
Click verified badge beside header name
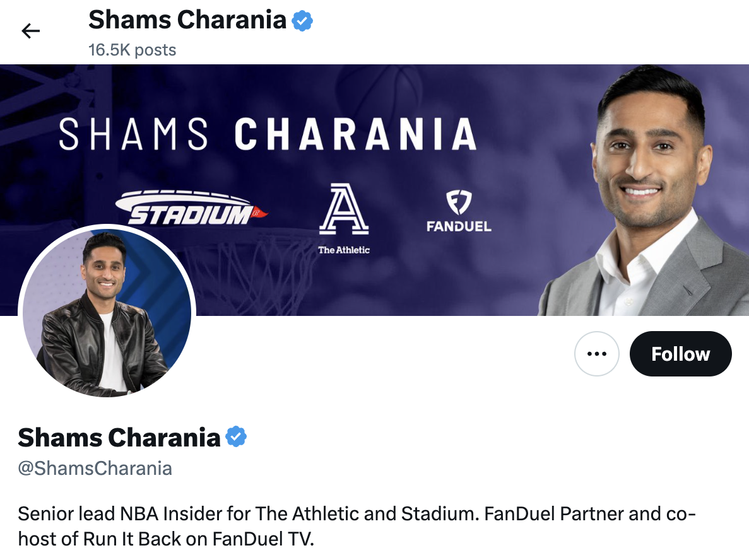(x=302, y=21)
